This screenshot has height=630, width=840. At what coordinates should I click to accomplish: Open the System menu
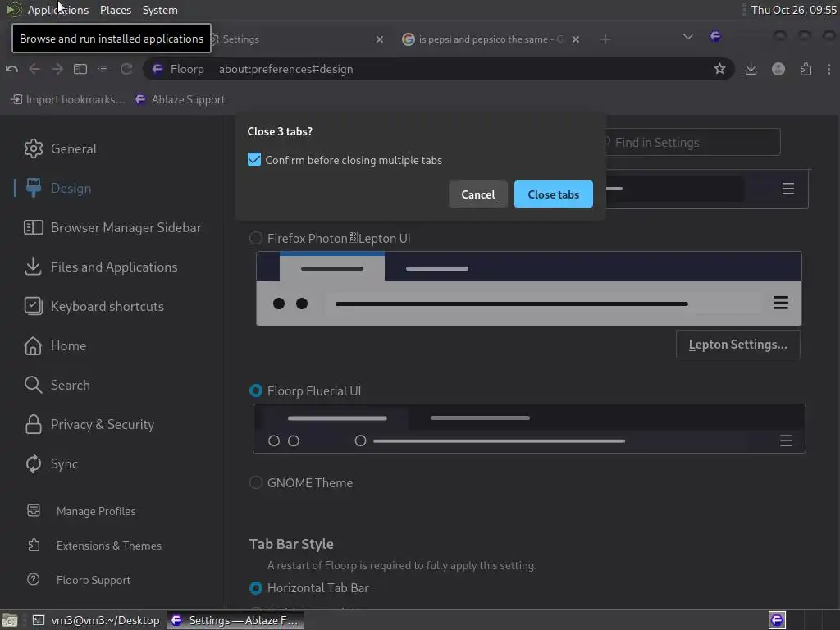pyautogui.click(x=160, y=10)
